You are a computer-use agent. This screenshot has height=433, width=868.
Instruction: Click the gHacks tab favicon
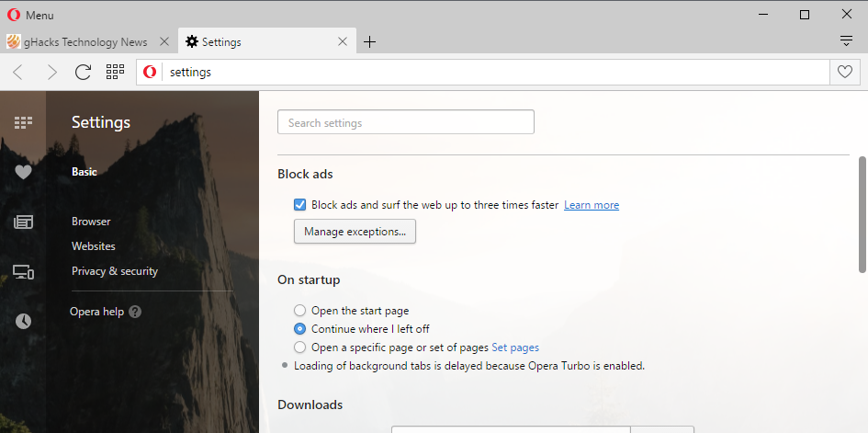(x=14, y=41)
